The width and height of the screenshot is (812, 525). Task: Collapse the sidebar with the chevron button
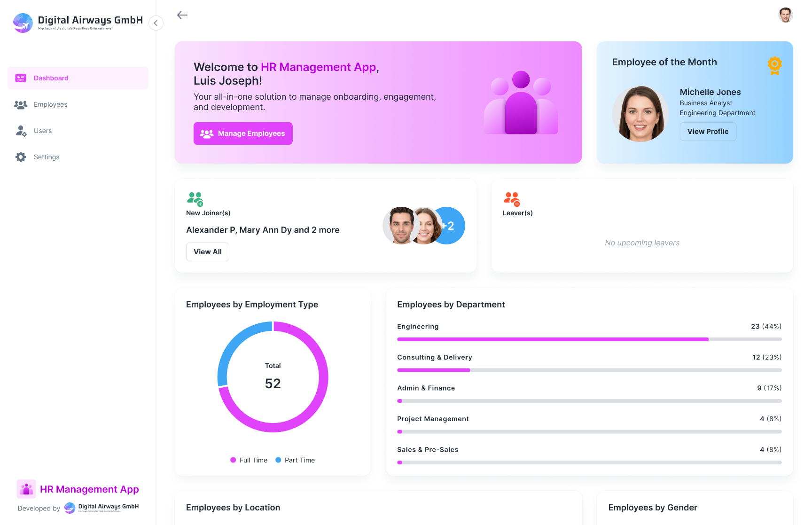156,23
